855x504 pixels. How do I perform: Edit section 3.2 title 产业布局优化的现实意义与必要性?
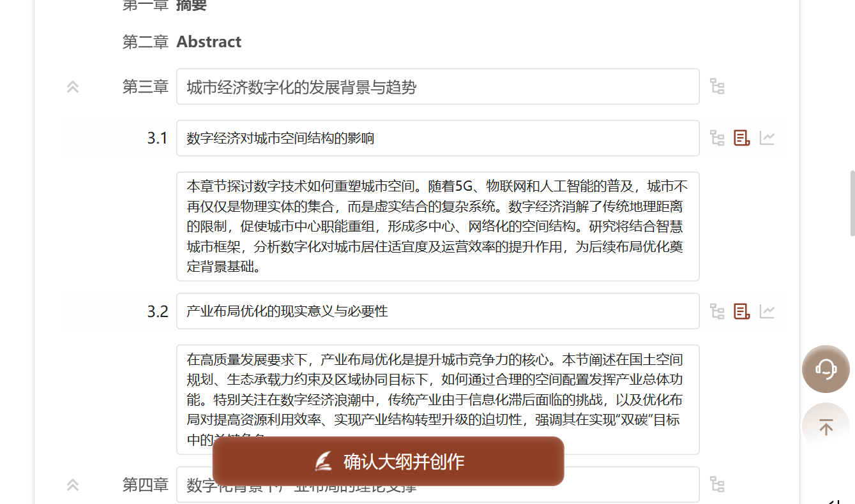coord(438,311)
